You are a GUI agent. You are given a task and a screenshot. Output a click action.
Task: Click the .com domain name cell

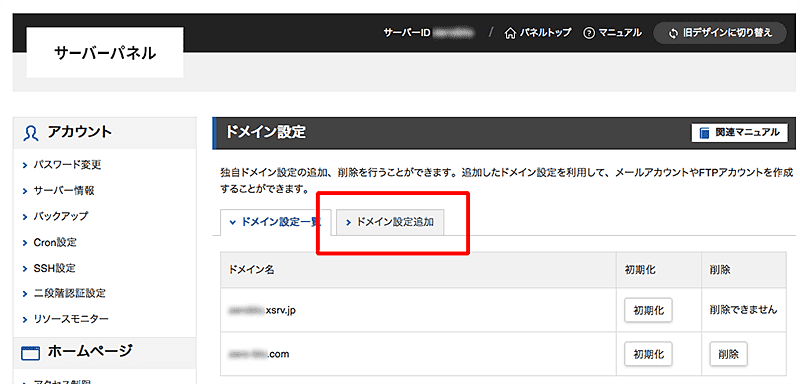coord(418,353)
